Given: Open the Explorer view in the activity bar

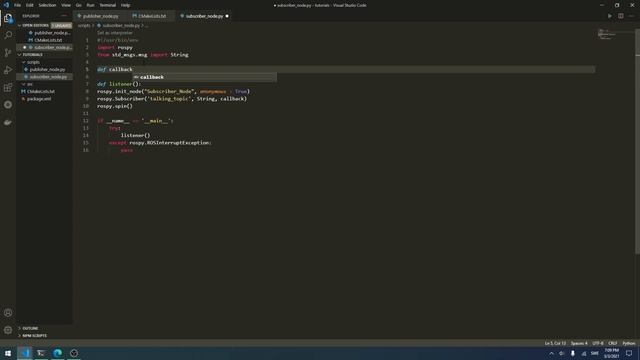Looking at the screenshot, I should (8, 18).
